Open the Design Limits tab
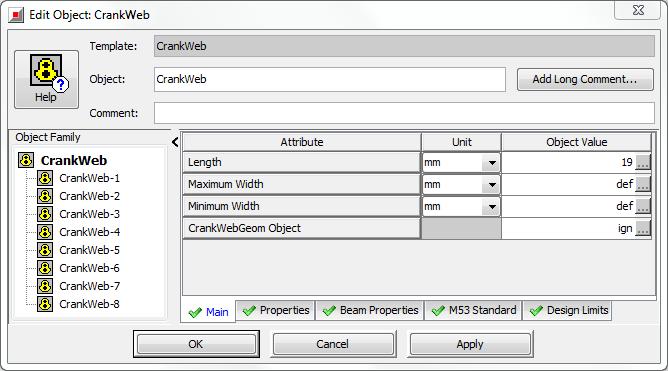Viewport: 668px width, 371px height. 568,311
